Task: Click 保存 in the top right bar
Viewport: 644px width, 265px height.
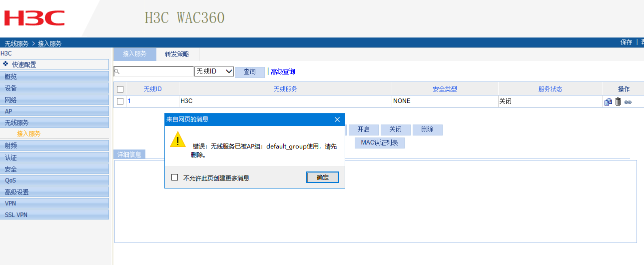Action: pos(627,42)
